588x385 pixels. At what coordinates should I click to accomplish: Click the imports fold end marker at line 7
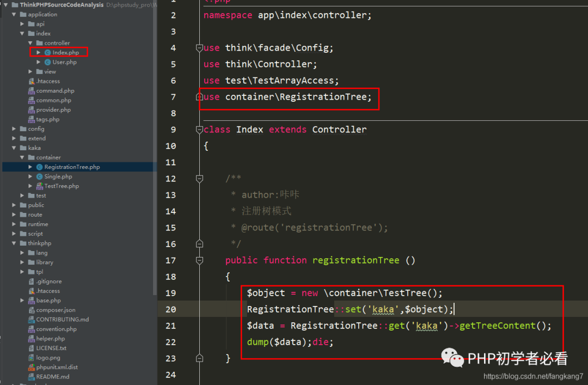[x=199, y=97]
